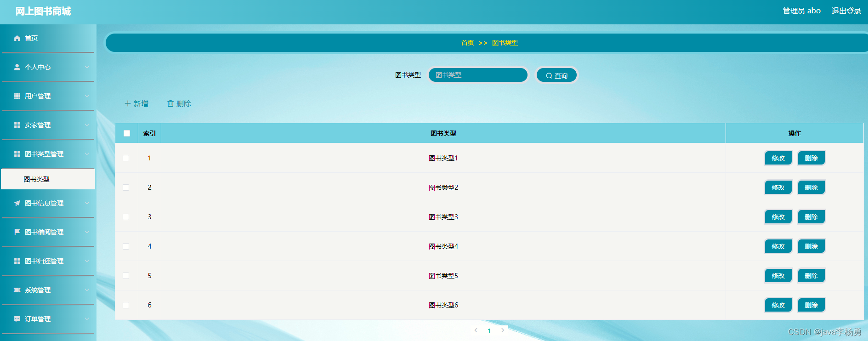Screen dimensions: 868x341
Task: Expand the 图书借阅管理 menu chevron
Action: (87, 232)
